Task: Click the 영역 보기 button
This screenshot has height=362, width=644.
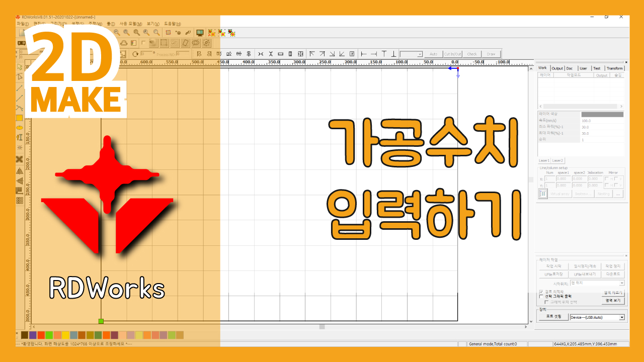Action: [613, 300]
